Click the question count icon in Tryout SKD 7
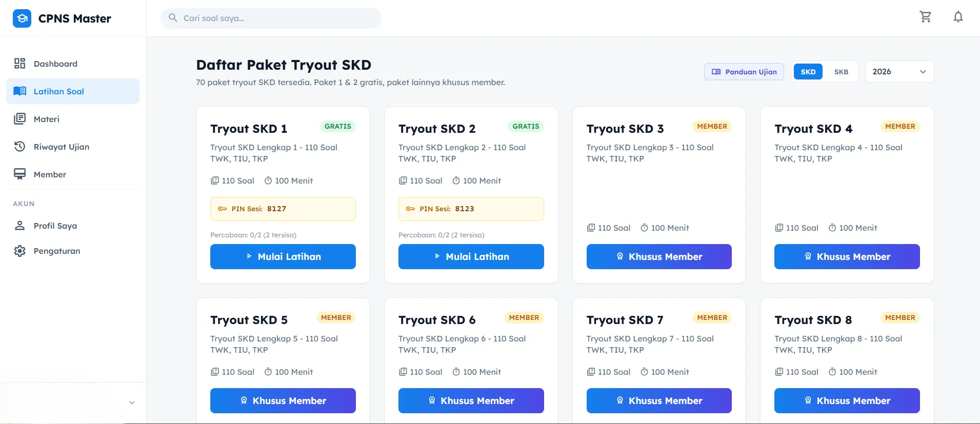The image size is (980, 424). 591,372
